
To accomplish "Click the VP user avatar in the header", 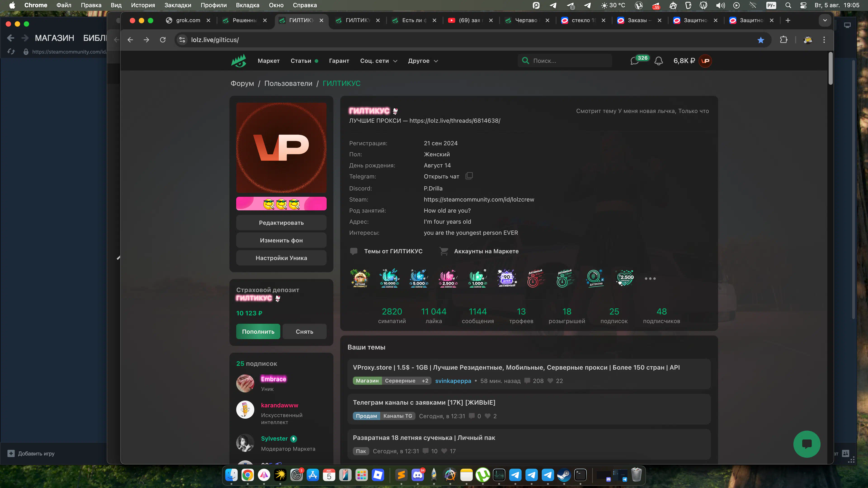I will [x=705, y=61].
